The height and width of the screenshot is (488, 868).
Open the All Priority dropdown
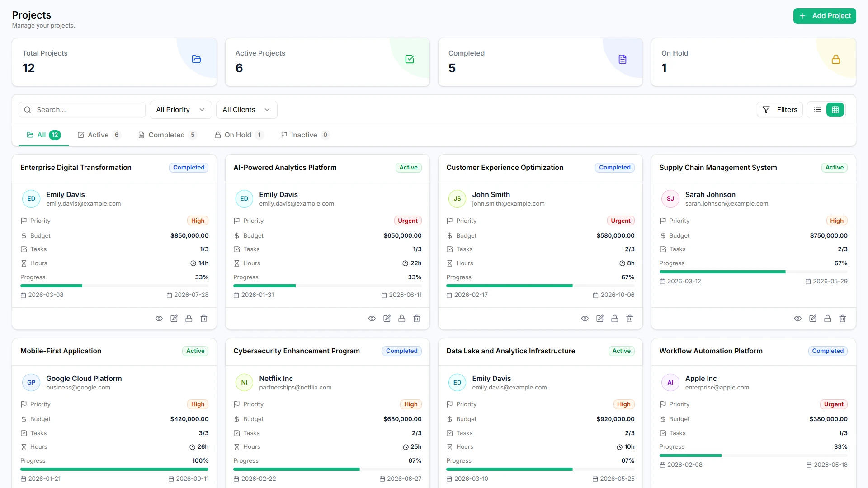180,110
